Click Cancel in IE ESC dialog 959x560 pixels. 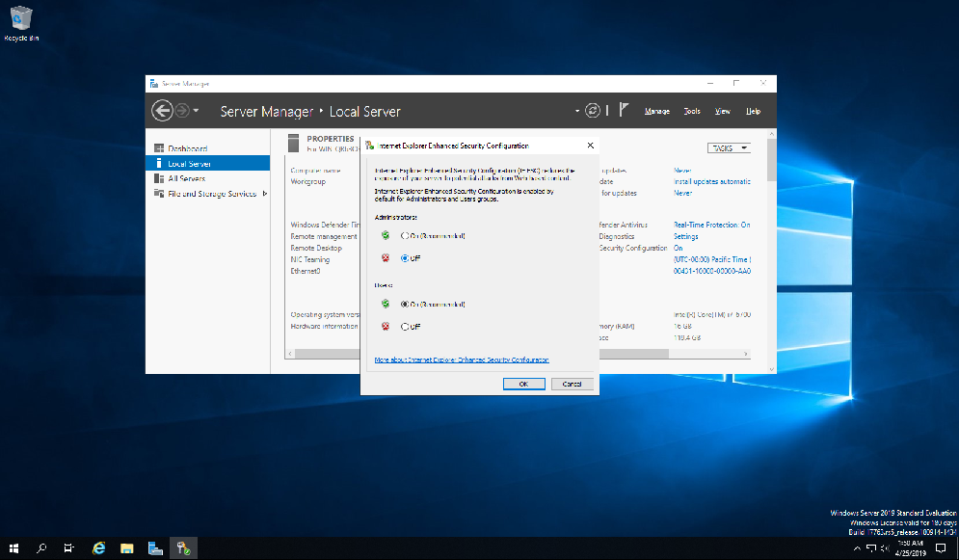[x=572, y=384]
